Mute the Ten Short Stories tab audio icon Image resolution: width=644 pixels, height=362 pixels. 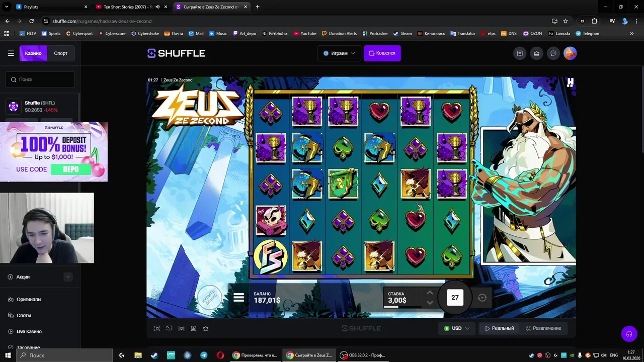(157, 7)
